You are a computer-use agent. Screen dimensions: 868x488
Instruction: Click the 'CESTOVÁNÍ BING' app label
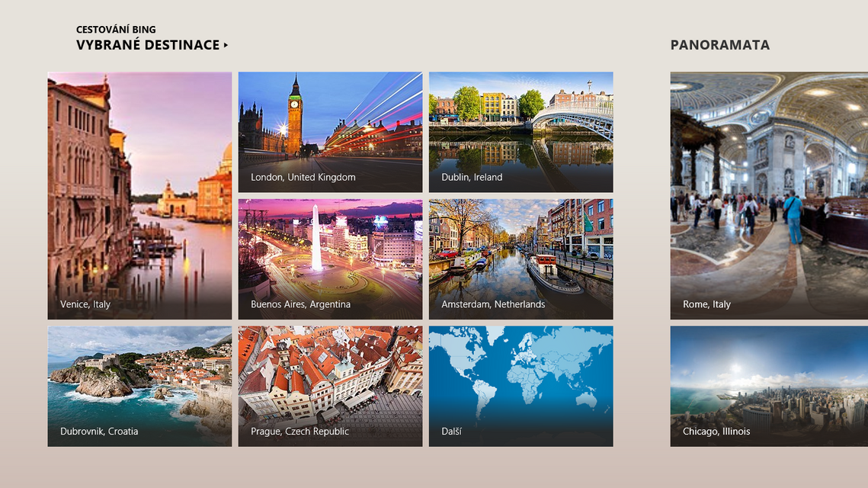pyautogui.click(x=114, y=29)
